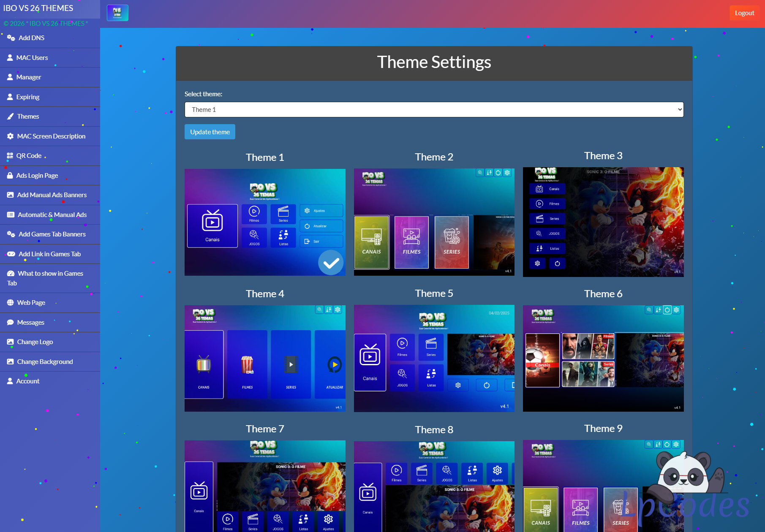Select the Theme 2 preview image
Viewport: 765px width, 532px height.
coord(434,222)
